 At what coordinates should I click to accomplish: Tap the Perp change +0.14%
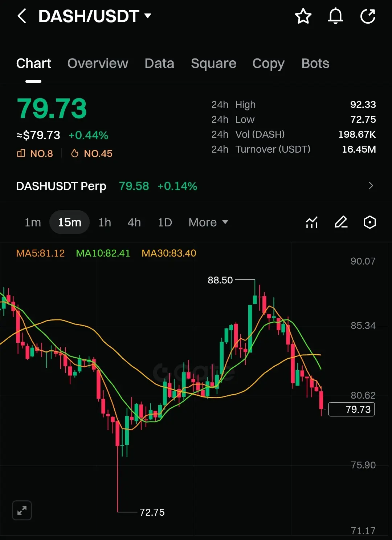point(177,186)
